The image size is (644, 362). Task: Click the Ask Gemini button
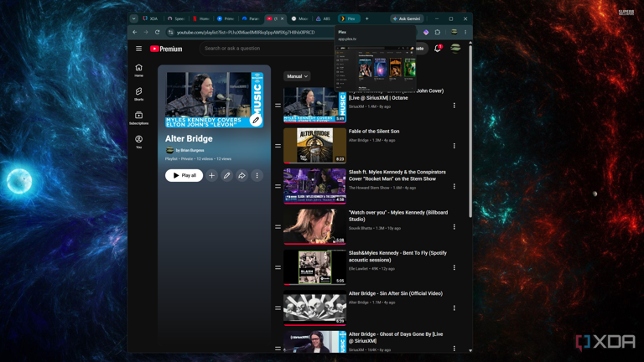(406, 18)
